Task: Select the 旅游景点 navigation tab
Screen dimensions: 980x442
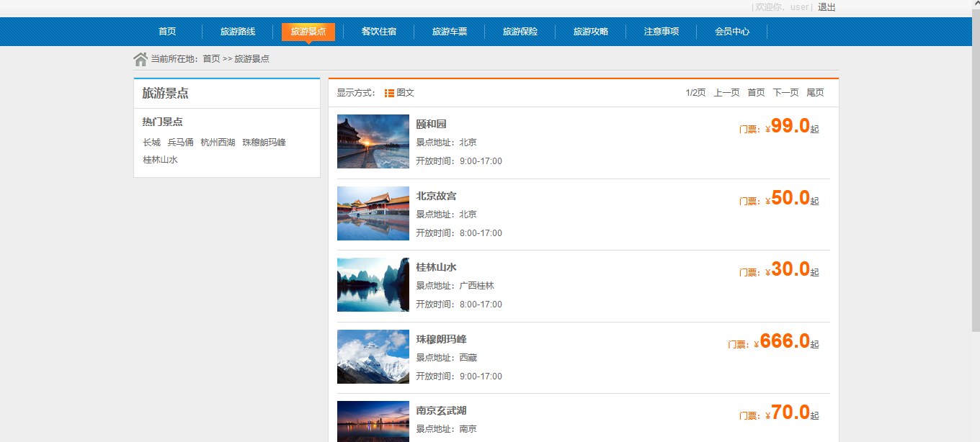Action: coord(308,32)
